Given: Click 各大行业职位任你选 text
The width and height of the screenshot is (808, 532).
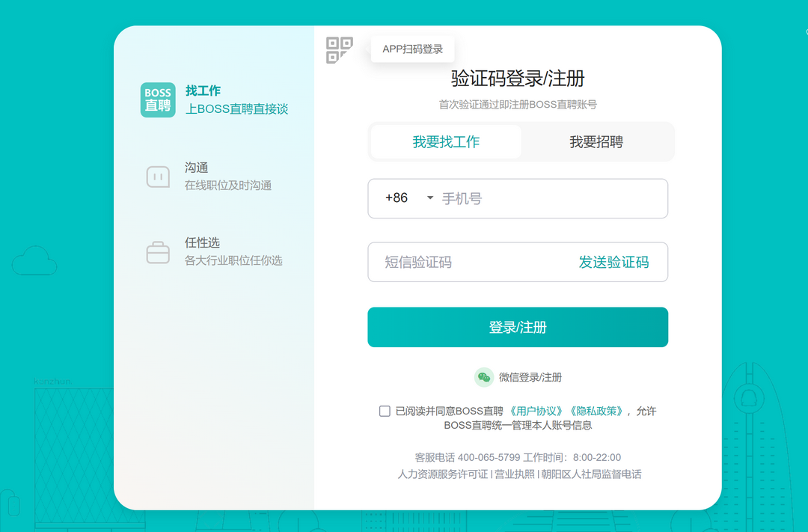Looking at the screenshot, I should [233, 260].
